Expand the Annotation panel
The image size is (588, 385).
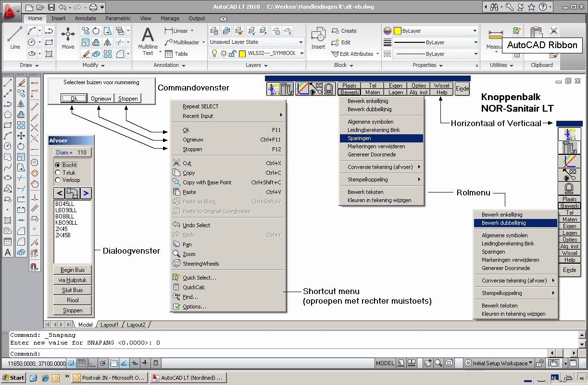tap(170, 65)
